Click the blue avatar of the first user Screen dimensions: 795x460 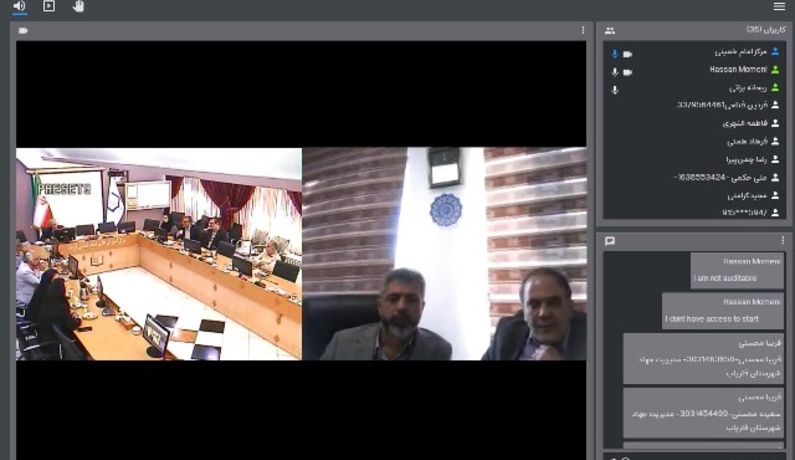tap(775, 51)
